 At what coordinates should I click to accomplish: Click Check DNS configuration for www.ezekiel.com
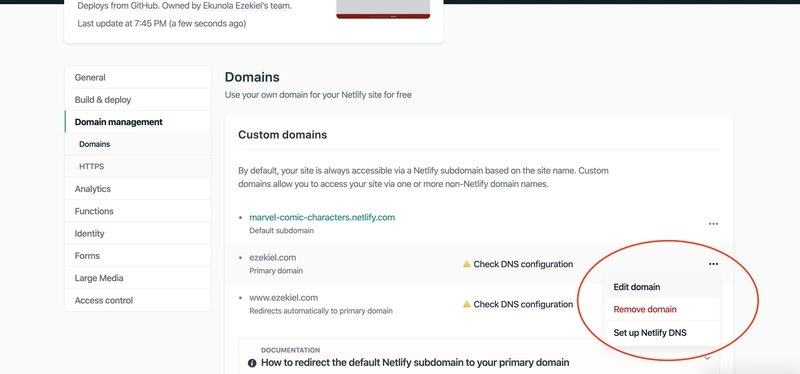coord(523,304)
